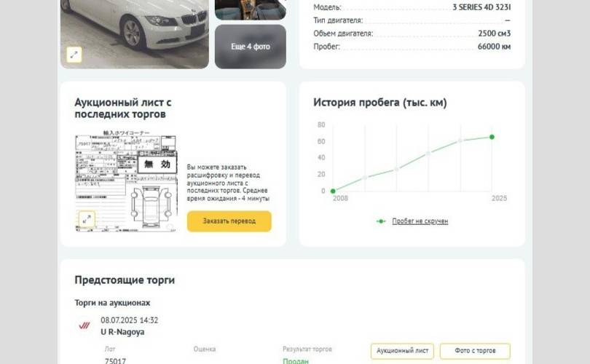Enlarge the auction sheet image
The height and width of the screenshot is (364, 590).
[87, 219]
